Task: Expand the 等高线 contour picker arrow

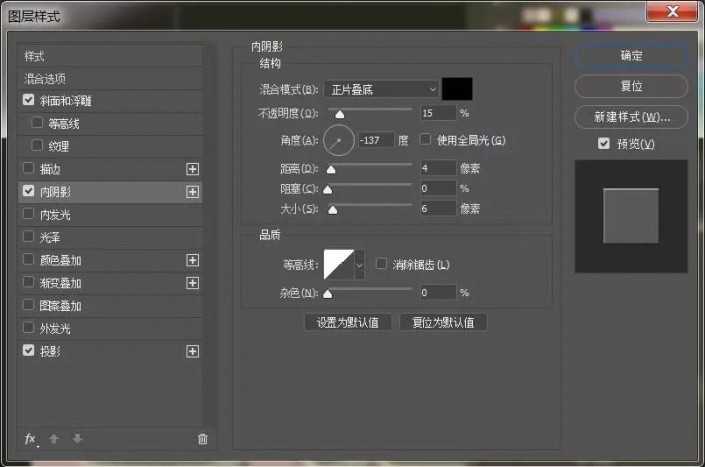Action: (x=360, y=264)
